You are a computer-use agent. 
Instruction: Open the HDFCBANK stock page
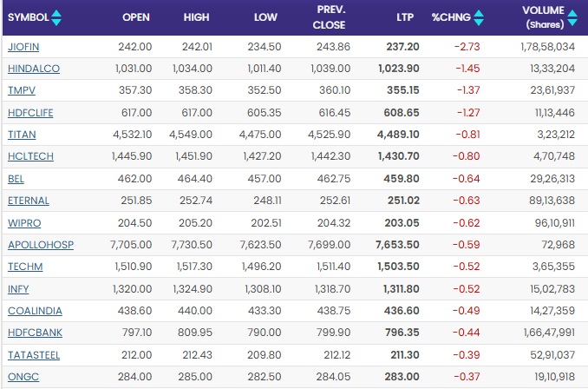point(32,333)
